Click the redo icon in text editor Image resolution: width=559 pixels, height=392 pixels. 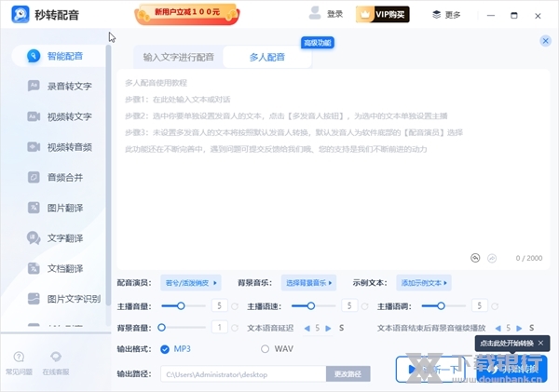(x=492, y=258)
